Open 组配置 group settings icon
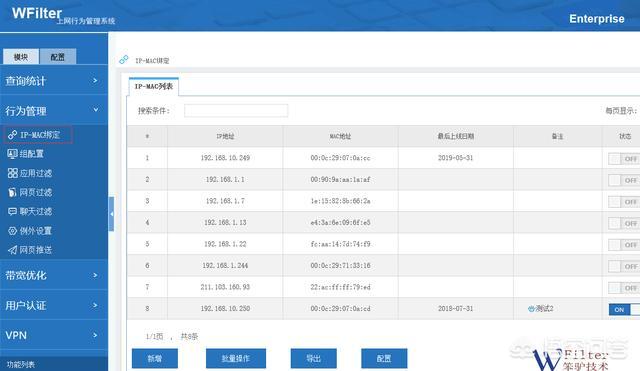The height and width of the screenshot is (371, 640). coord(12,154)
